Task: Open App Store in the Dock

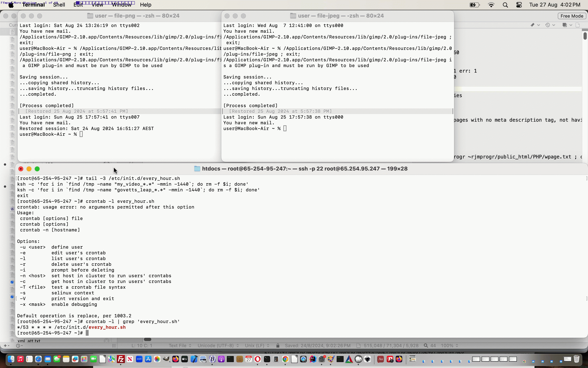Action: pyautogui.click(x=148, y=359)
